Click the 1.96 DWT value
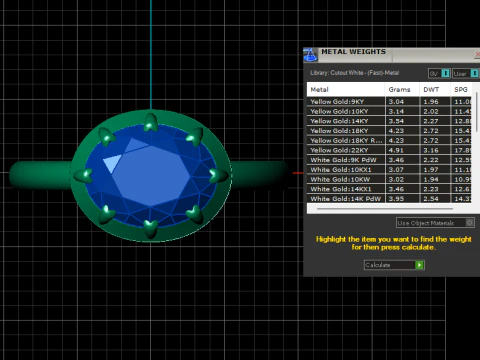 point(431,102)
